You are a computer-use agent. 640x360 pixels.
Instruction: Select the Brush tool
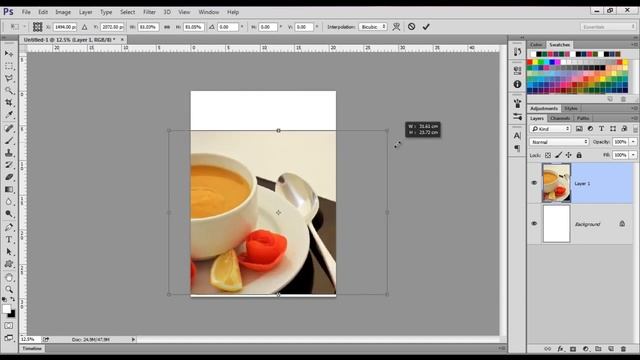tap(9, 140)
